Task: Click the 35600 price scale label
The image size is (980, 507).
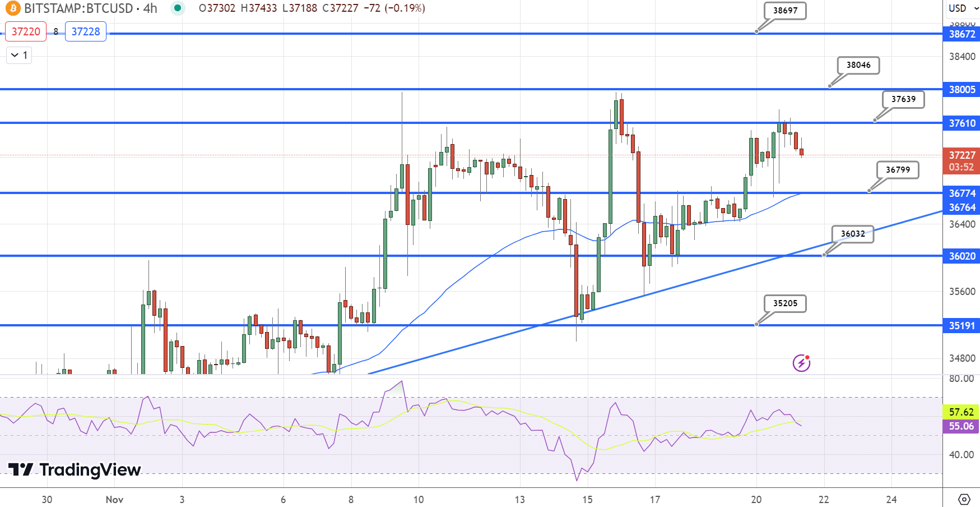Action: click(962, 292)
